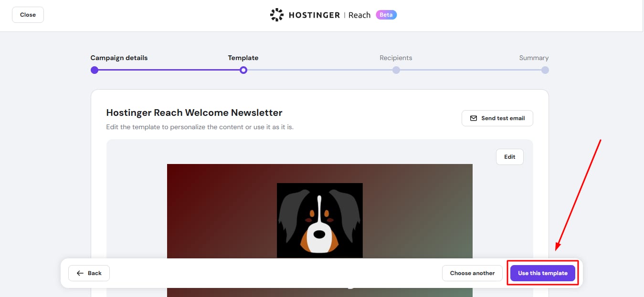The width and height of the screenshot is (644, 297).
Task: Click the Summary step circle
Action: coord(545,70)
